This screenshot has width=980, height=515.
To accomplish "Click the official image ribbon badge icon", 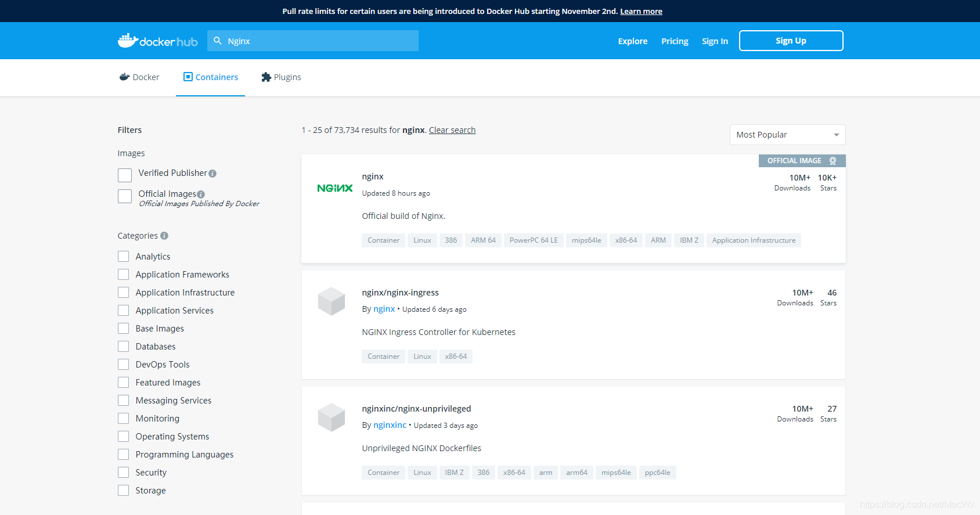I will coord(833,161).
